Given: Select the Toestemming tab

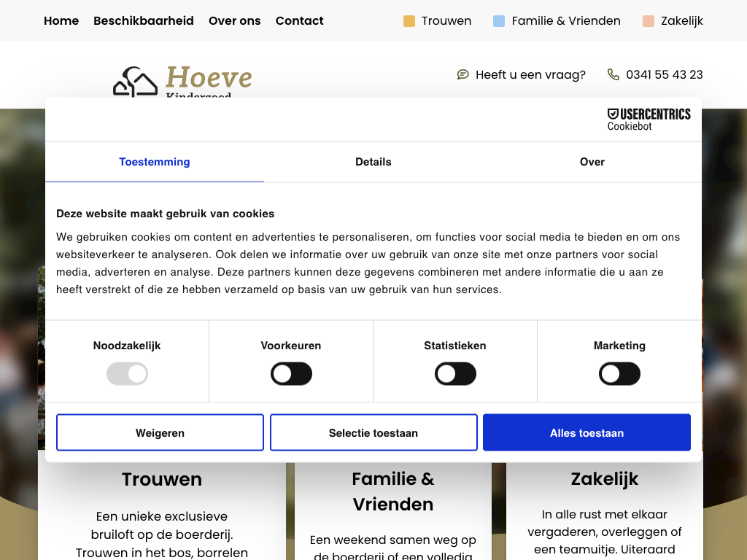Looking at the screenshot, I should point(155,162).
